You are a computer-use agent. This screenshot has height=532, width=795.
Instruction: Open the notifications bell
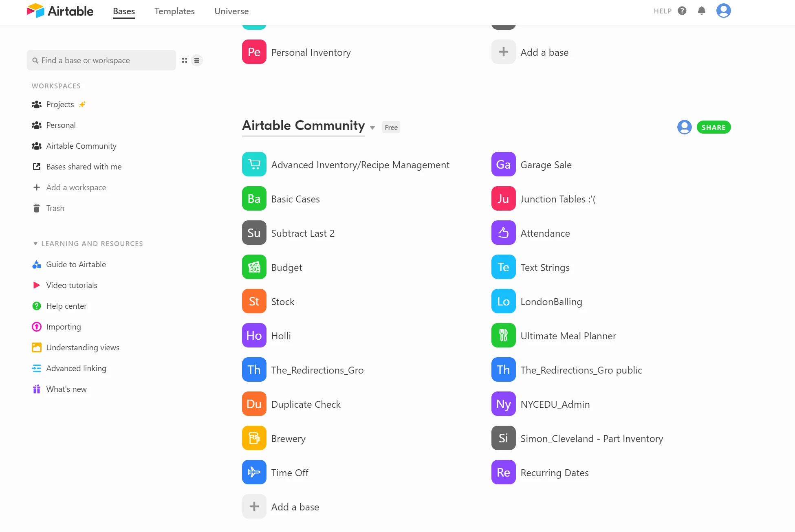click(x=701, y=11)
